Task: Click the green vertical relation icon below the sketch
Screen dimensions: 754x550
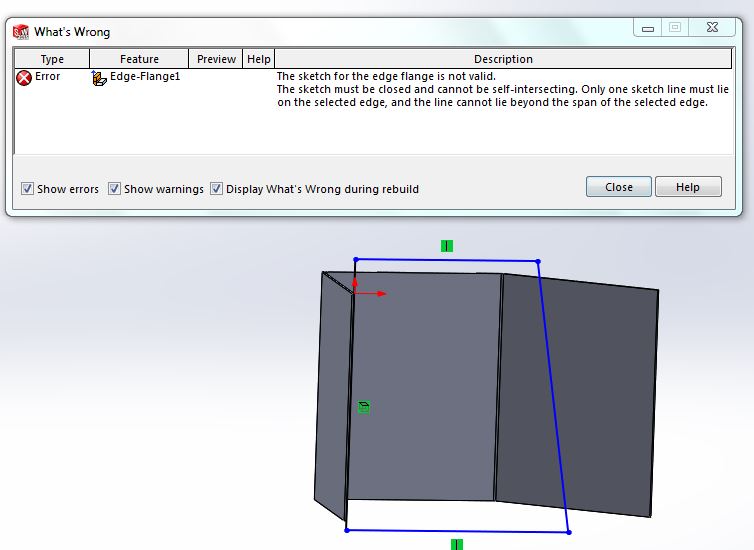Action: 457,544
